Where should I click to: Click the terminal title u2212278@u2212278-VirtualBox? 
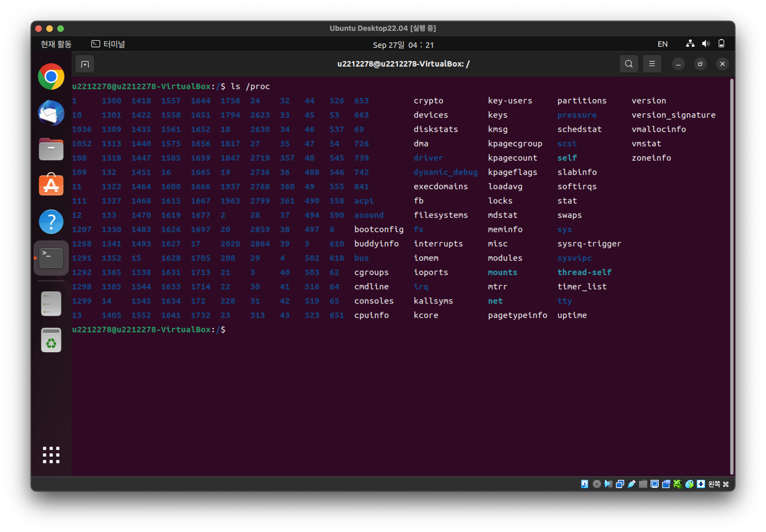tap(403, 64)
